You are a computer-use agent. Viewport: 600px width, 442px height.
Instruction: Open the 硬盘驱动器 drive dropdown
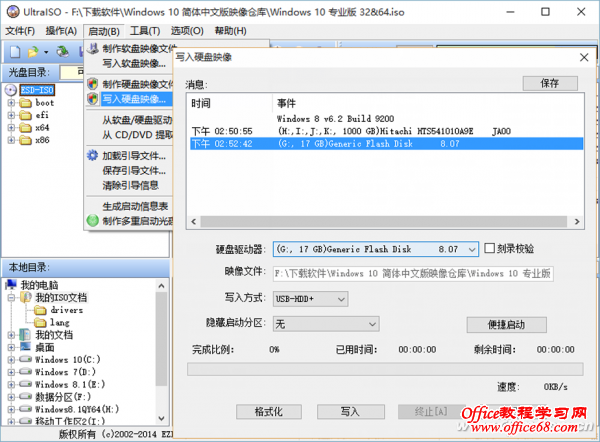[472, 250]
